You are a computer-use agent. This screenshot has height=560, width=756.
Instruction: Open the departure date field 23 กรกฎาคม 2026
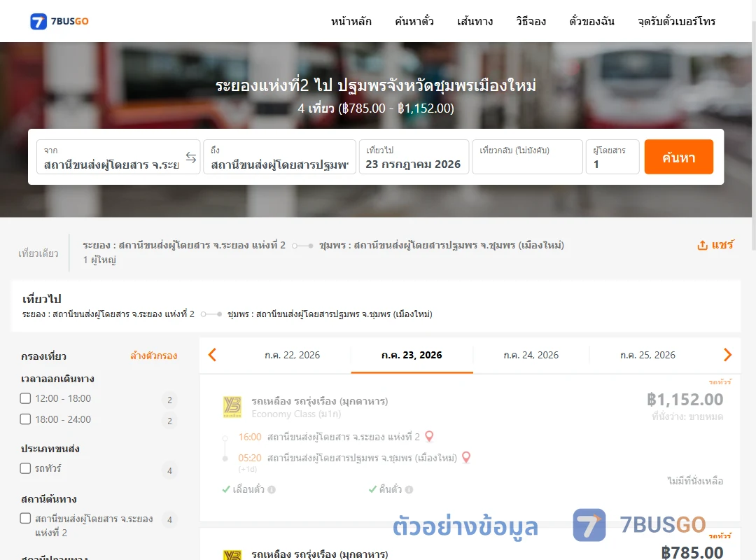tap(414, 157)
